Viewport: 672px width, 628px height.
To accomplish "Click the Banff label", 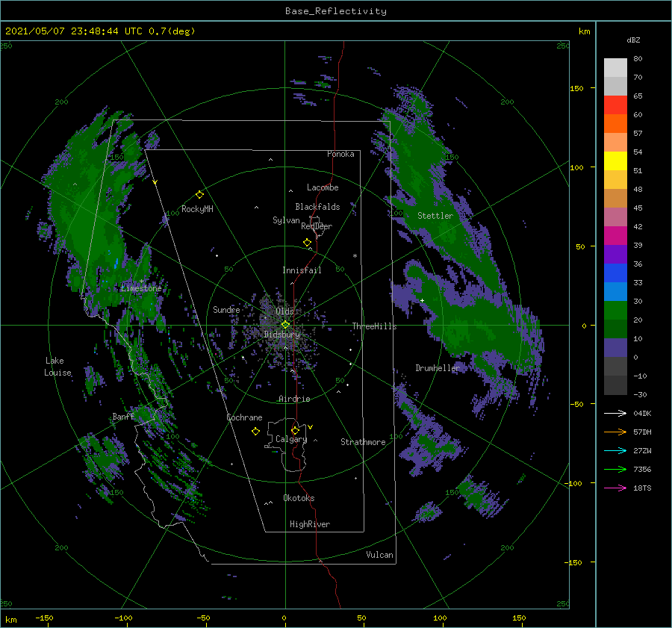I will point(123,416).
